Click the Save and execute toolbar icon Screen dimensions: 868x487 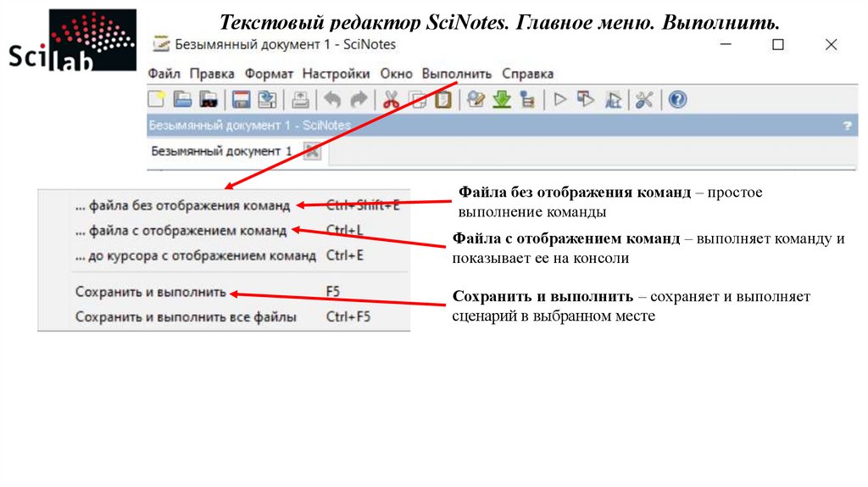pos(586,100)
